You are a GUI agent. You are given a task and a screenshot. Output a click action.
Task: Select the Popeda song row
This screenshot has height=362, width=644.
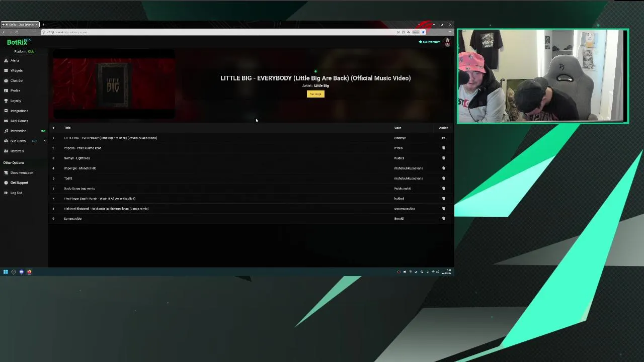pos(251,148)
